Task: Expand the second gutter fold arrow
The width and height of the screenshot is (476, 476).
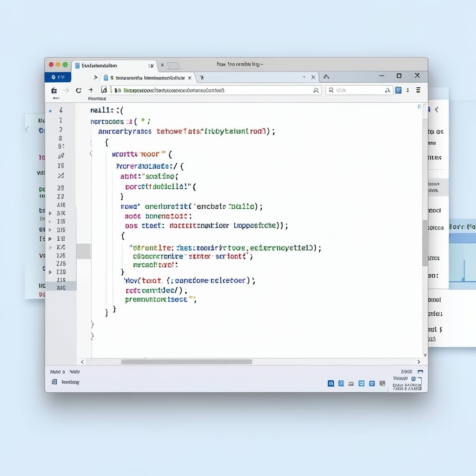Action: pos(50,222)
